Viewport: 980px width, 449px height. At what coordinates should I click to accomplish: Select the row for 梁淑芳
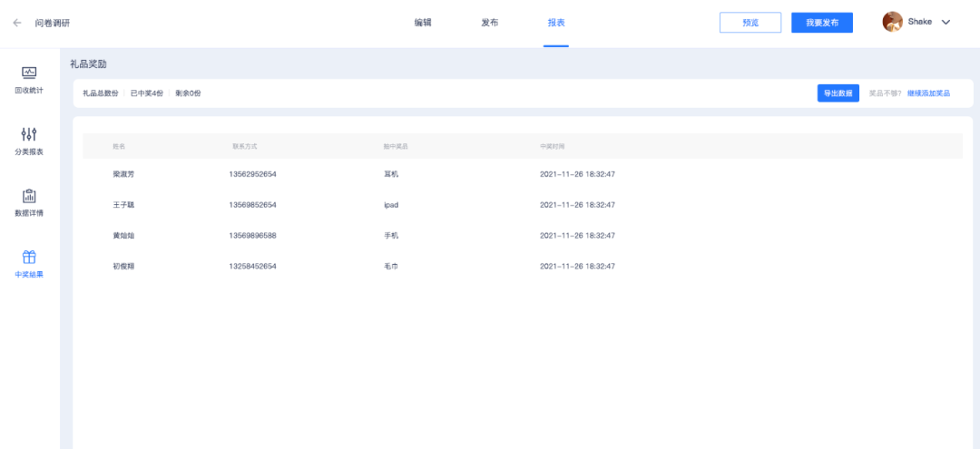click(523, 174)
